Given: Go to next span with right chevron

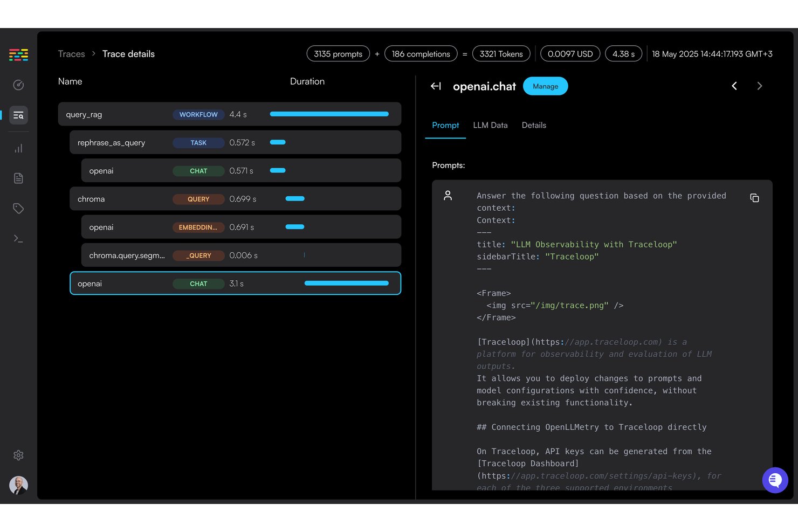Looking at the screenshot, I should [x=760, y=86].
